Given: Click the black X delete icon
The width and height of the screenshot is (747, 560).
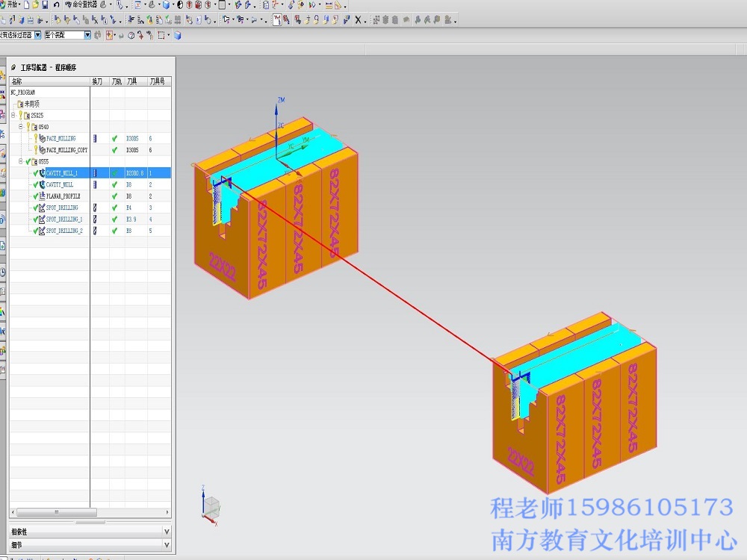Looking at the screenshot, I should coord(359,20).
